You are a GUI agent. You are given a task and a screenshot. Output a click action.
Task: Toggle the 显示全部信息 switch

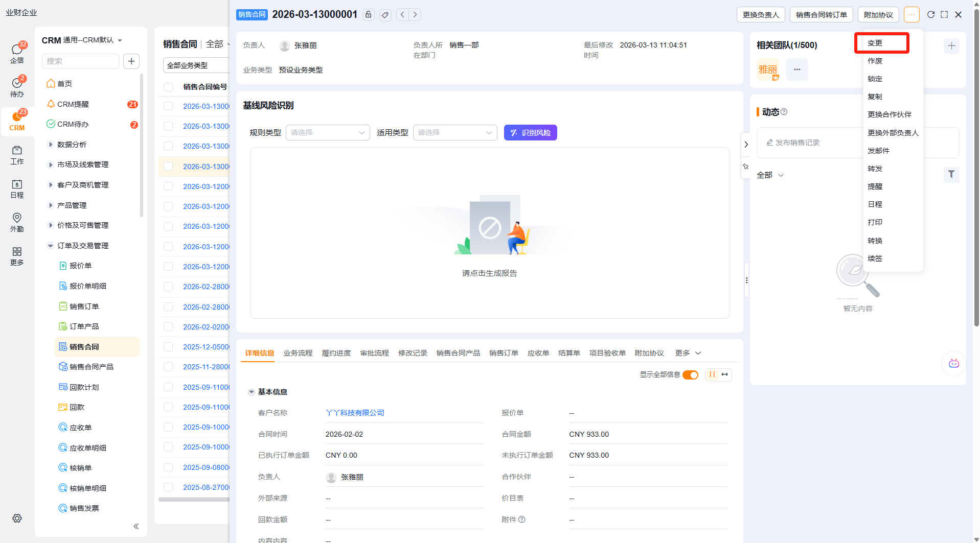[691, 375]
